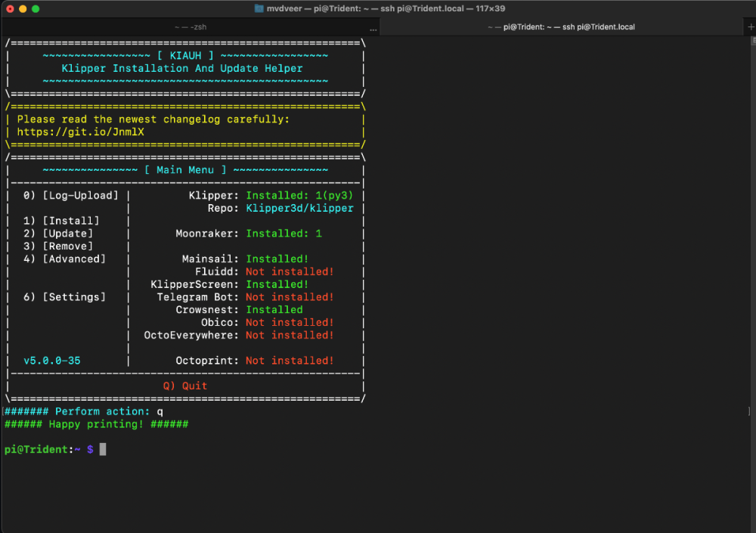Click the [Advanced] menu option
Viewport: 756px width, 533px height.
tap(74, 259)
